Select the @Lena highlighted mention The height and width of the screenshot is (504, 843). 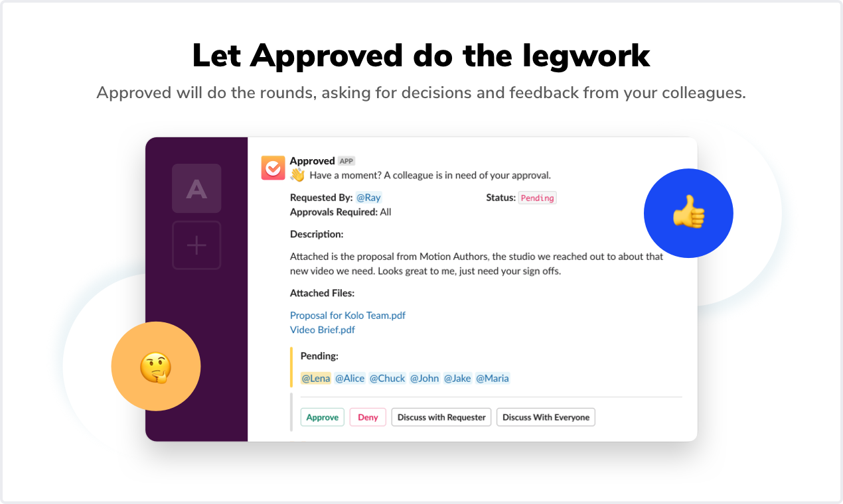click(316, 378)
